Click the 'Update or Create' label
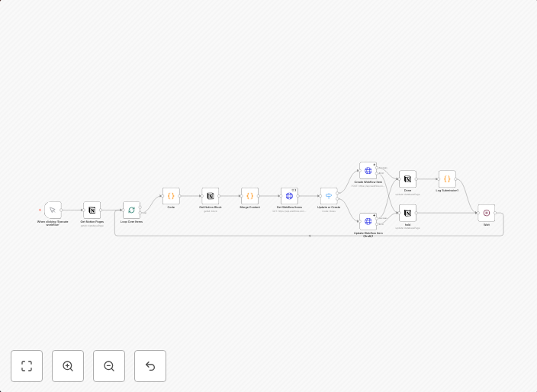Image resolution: width=537 pixels, height=392 pixels. tap(329, 207)
